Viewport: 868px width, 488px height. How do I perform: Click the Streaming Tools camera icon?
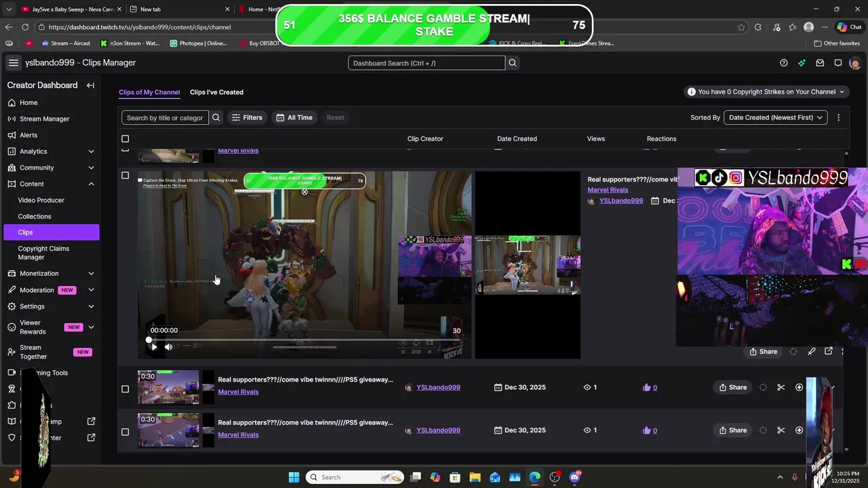(x=12, y=373)
